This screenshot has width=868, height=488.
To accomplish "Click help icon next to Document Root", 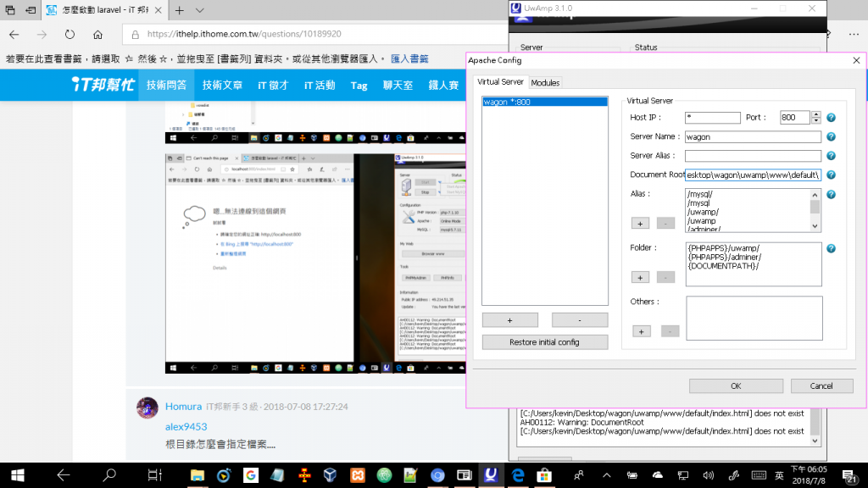I will tap(831, 175).
